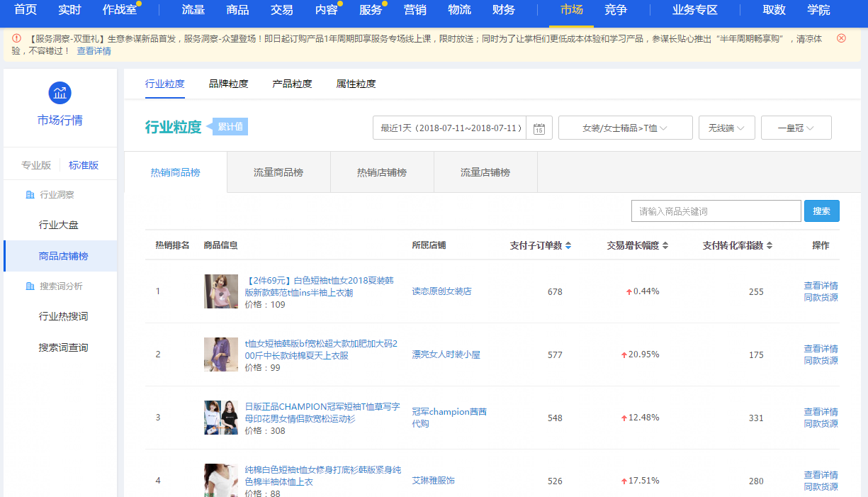Open 查看详情 for rank 1 product

[x=821, y=286]
